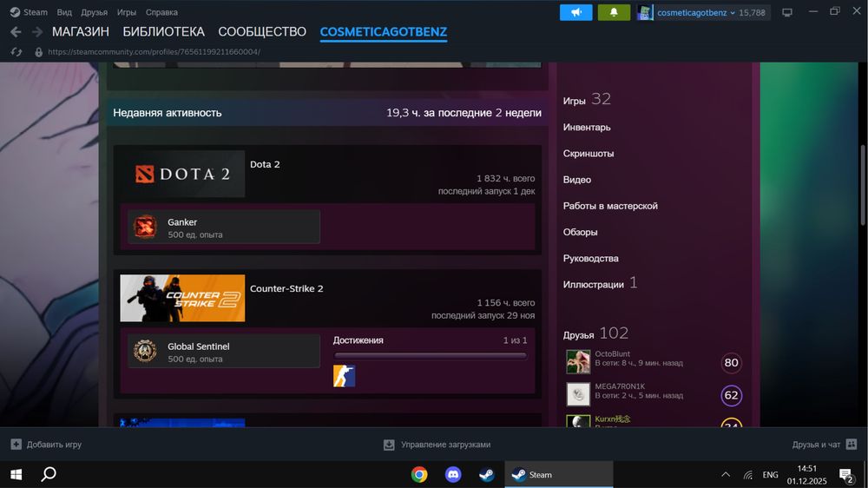Viewport: 868px width, 488px height.
Task: Open the Друзья 102 friends list
Action: [x=595, y=333]
